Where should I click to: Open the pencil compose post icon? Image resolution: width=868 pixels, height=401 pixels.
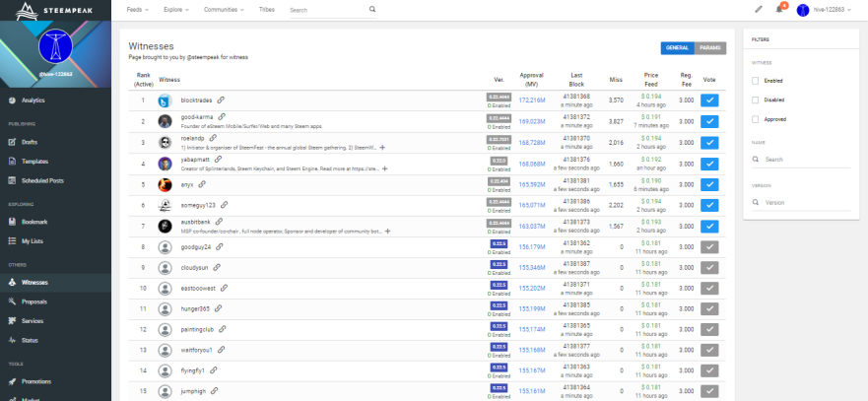tap(759, 10)
